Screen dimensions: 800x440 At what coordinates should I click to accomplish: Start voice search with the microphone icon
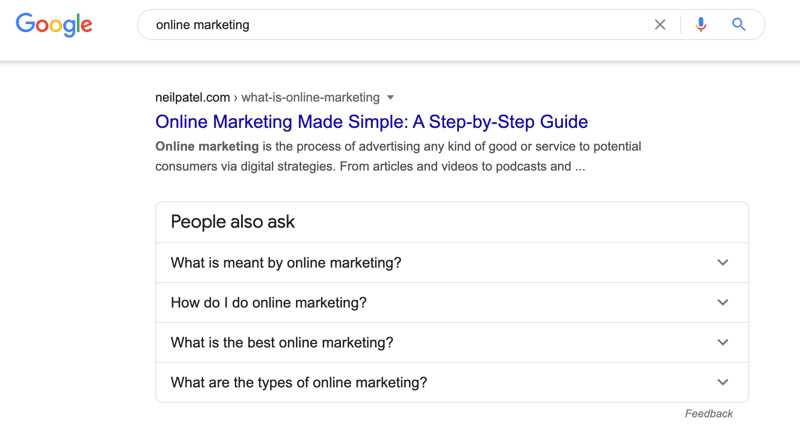[701, 25]
